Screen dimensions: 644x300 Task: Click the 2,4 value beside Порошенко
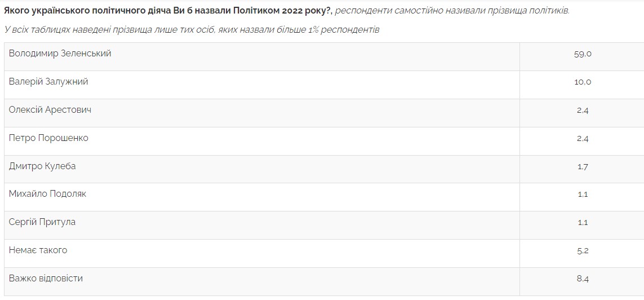[583, 139]
